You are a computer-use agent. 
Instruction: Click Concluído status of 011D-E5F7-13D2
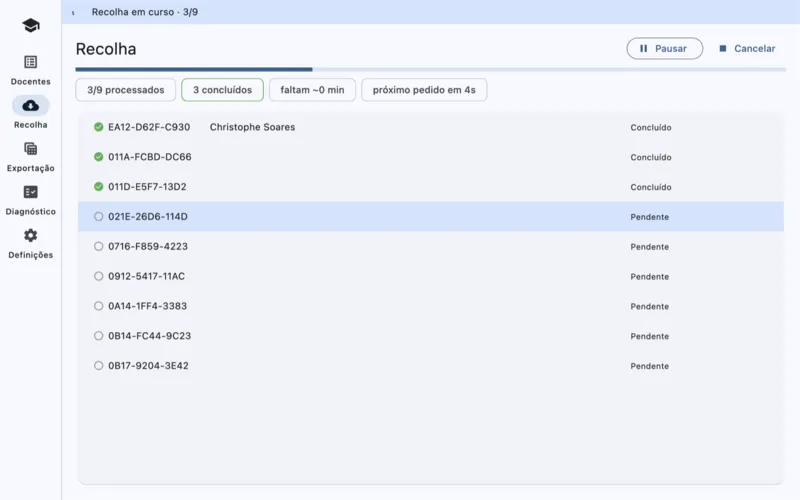point(651,187)
